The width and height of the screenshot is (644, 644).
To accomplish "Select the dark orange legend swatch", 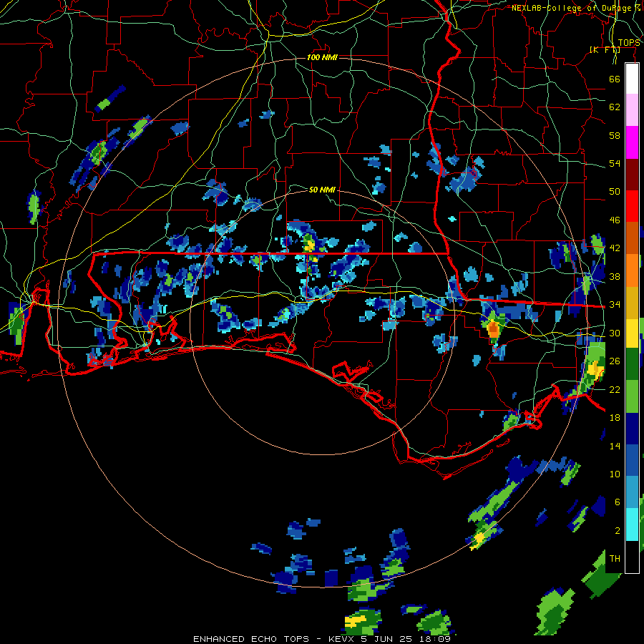I will (x=632, y=238).
